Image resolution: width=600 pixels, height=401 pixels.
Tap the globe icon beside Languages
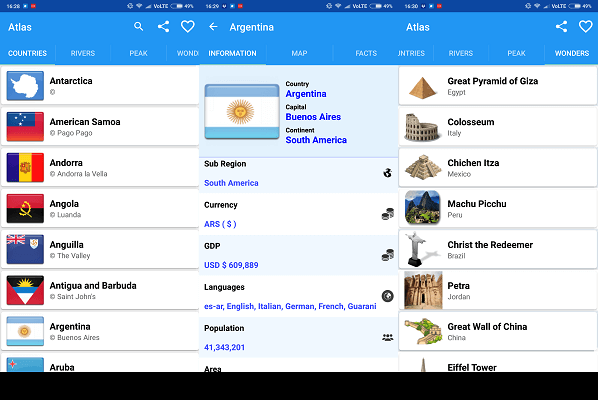(388, 296)
